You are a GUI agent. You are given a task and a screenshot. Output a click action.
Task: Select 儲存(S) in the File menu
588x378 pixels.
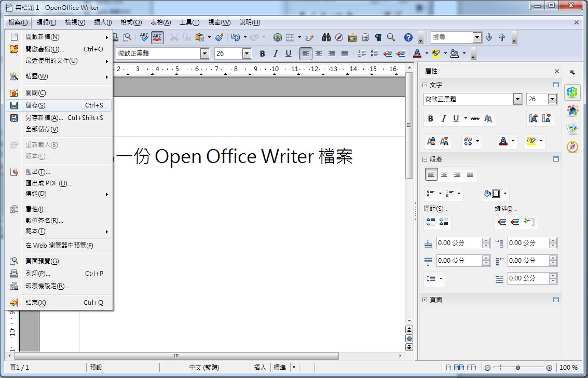click(x=36, y=105)
